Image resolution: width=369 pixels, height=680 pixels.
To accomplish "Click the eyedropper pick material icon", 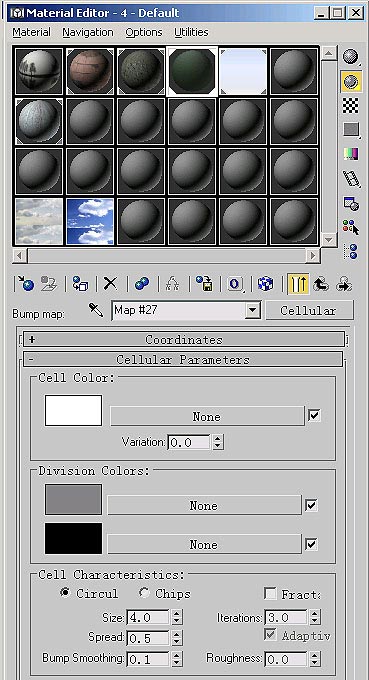I will click(x=96, y=310).
